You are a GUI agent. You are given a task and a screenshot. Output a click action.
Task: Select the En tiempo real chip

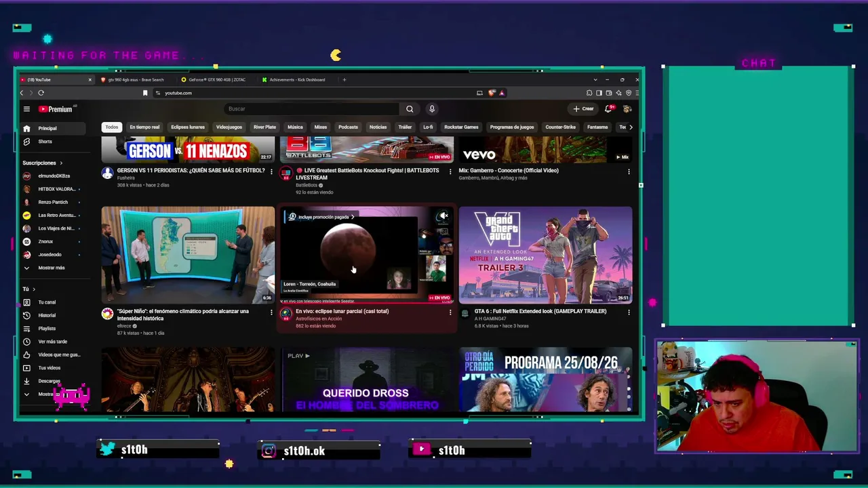pyautogui.click(x=144, y=127)
